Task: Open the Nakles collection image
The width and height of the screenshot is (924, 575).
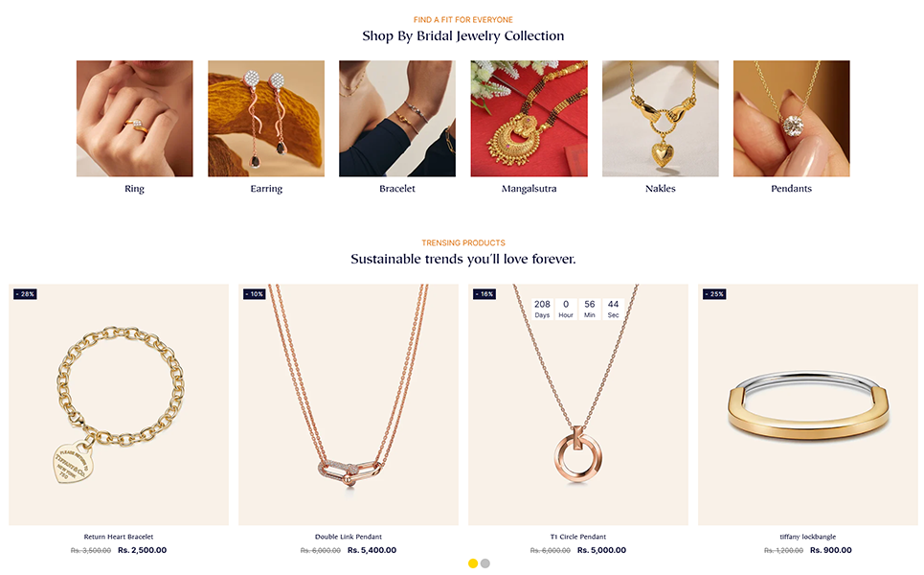Action: click(x=660, y=119)
